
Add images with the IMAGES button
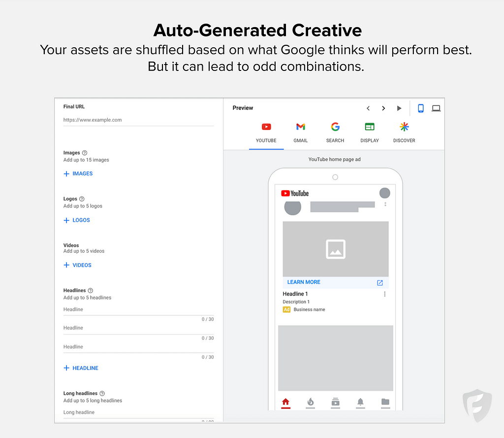78,174
